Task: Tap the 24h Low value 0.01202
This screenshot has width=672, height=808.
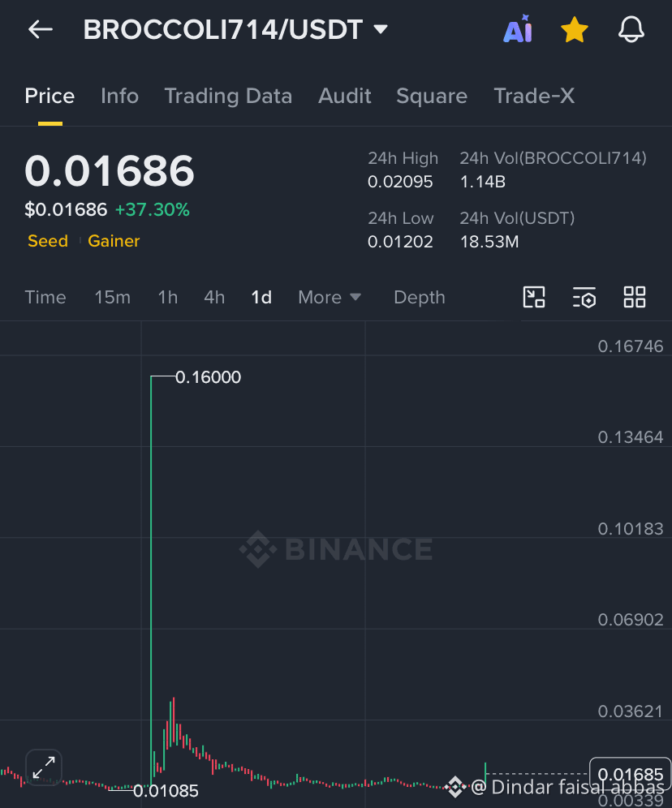Action: 400,242
